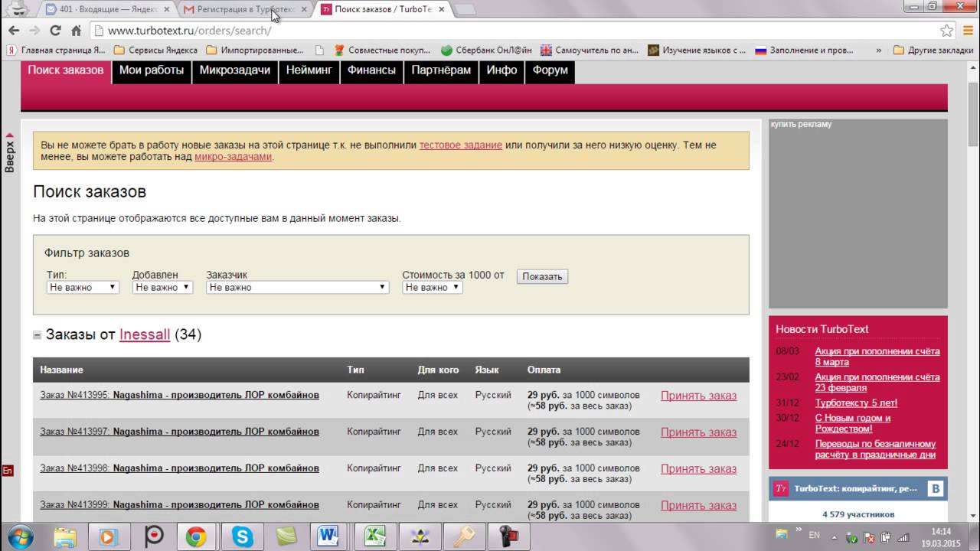Open Импортированные bookmark folder
980x551 pixels.
click(x=255, y=50)
